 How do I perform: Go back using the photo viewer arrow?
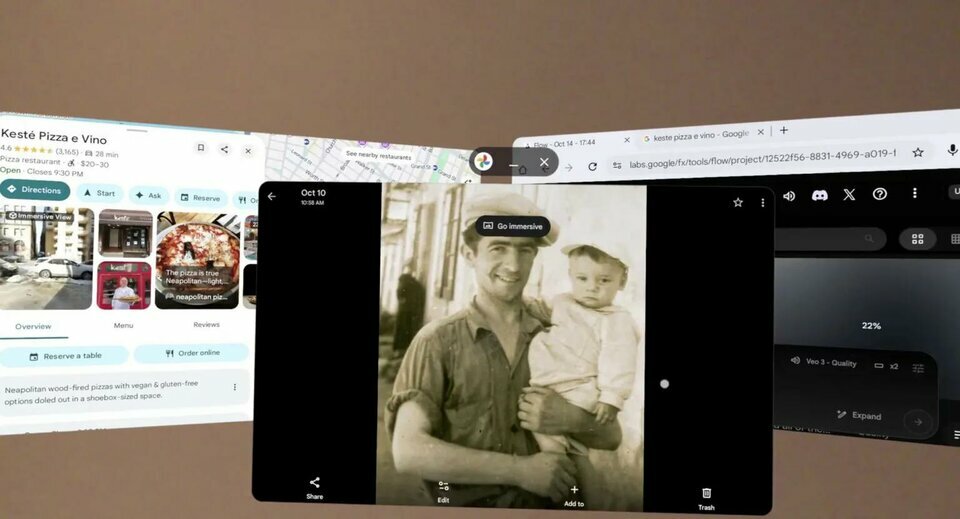[x=271, y=197]
